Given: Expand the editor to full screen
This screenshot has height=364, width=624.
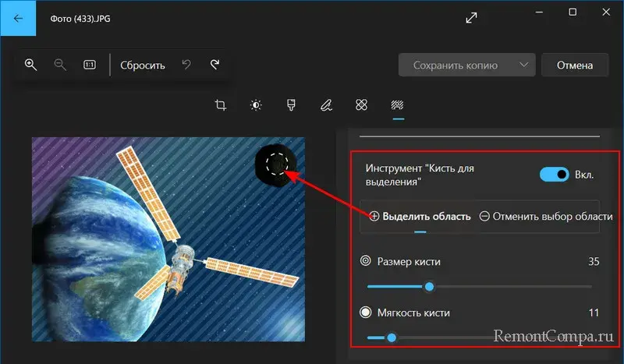Looking at the screenshot, I should tap(471, 17).
